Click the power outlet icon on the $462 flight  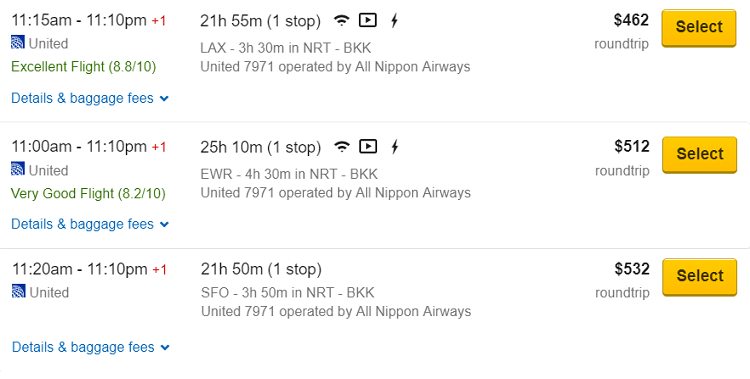point(394,21)
